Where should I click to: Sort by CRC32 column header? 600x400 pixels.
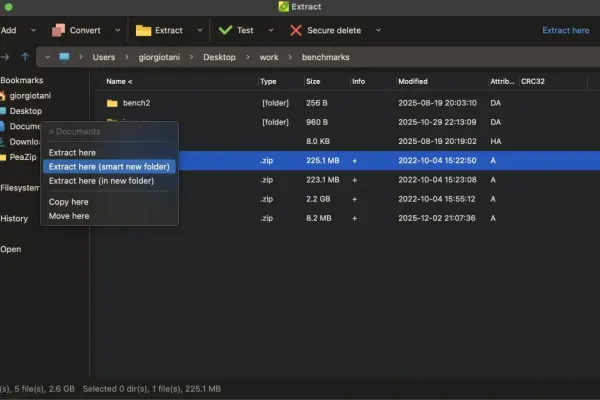pos(533,82)
